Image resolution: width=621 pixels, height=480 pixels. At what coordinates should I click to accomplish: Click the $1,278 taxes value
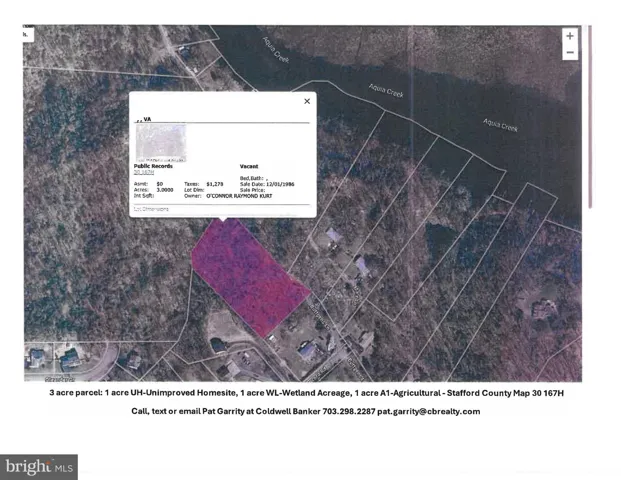click(x=215, y=184)
